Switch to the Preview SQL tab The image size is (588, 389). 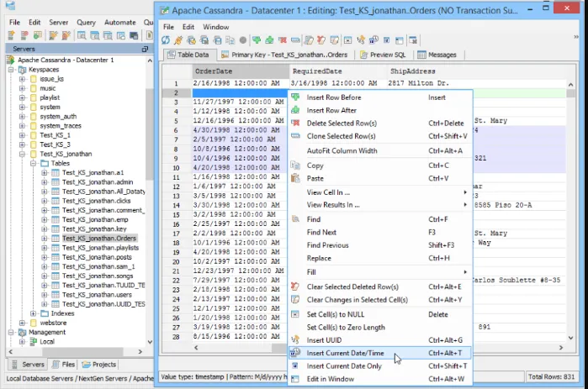[x=383, y=55]
